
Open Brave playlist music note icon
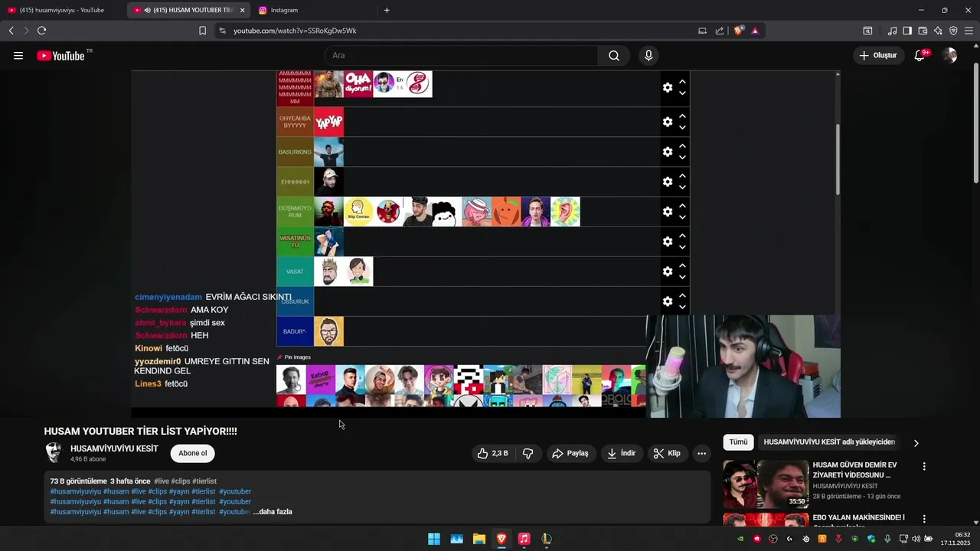(x=892, y=31)
